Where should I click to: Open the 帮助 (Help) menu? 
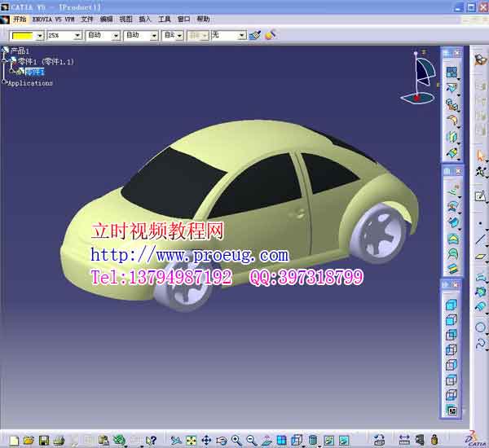pyautogui.click(x=203, y=20)
